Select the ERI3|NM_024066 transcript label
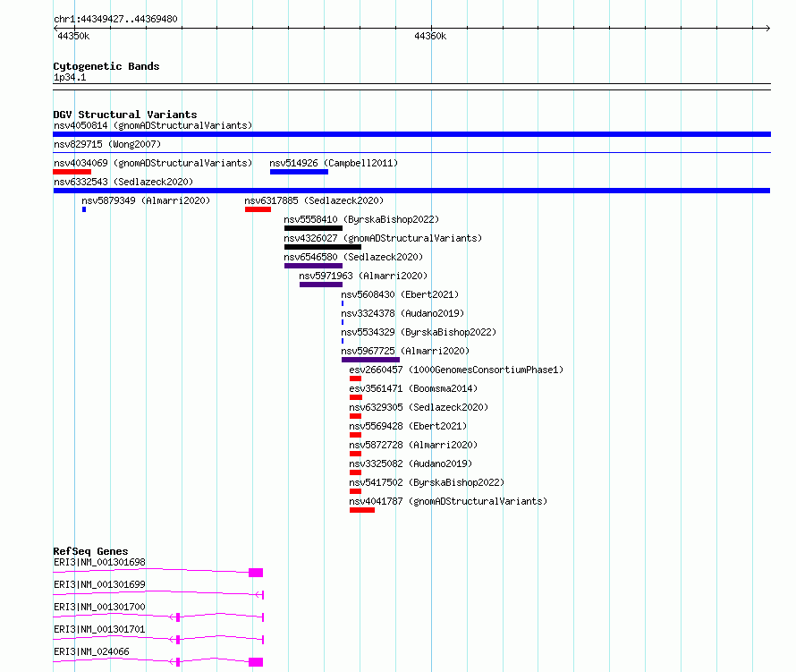796x672 pixels. point(91,651)
